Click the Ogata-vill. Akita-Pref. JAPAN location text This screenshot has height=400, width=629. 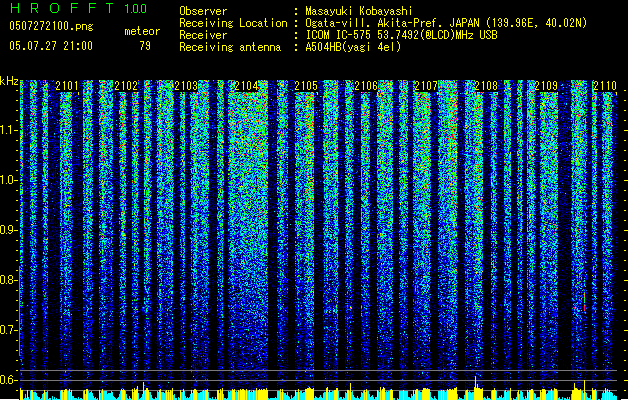point(446,23)
